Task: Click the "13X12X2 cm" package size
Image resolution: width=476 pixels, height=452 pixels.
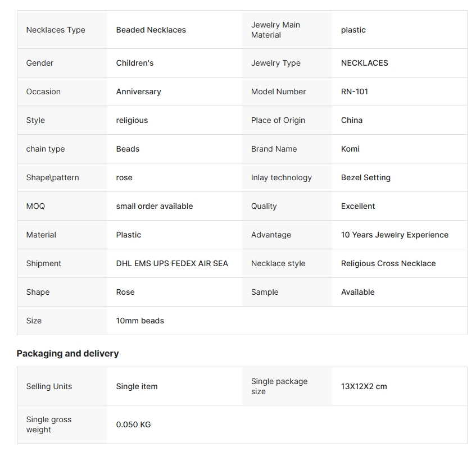Action: (x=364, y=386)
